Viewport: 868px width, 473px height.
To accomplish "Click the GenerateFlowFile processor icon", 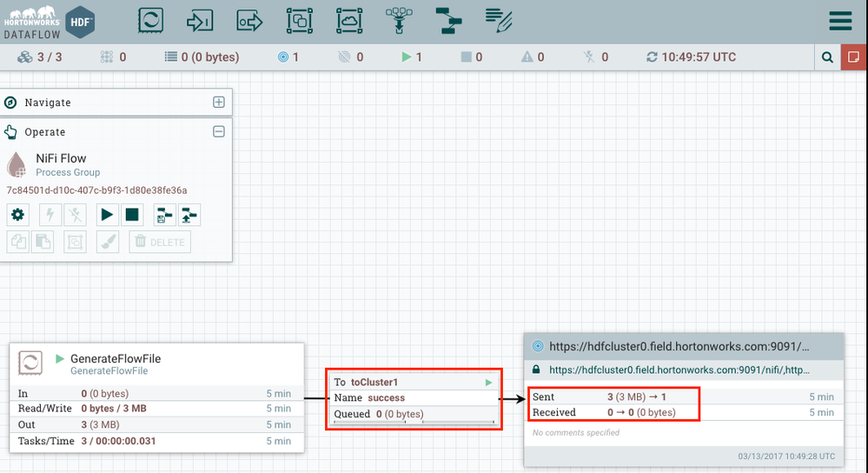I will click(30, 363).
